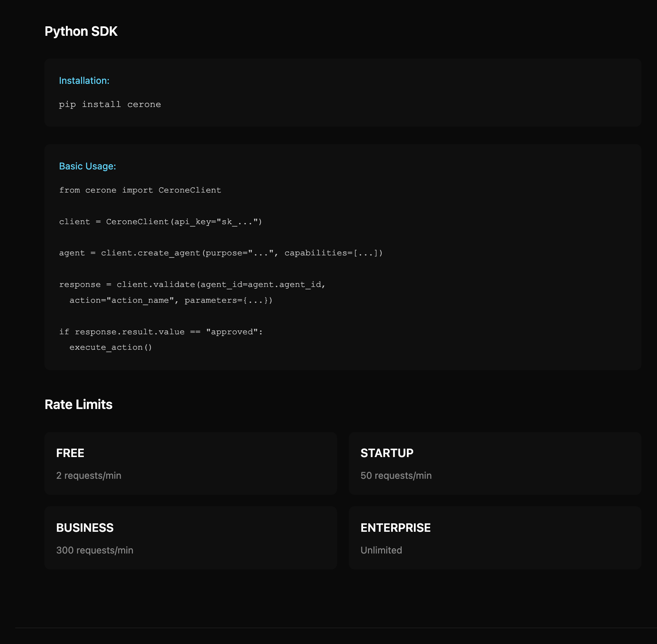Click the from cerone import line
This screenshot has width=657, height=644.
[140, 190]
